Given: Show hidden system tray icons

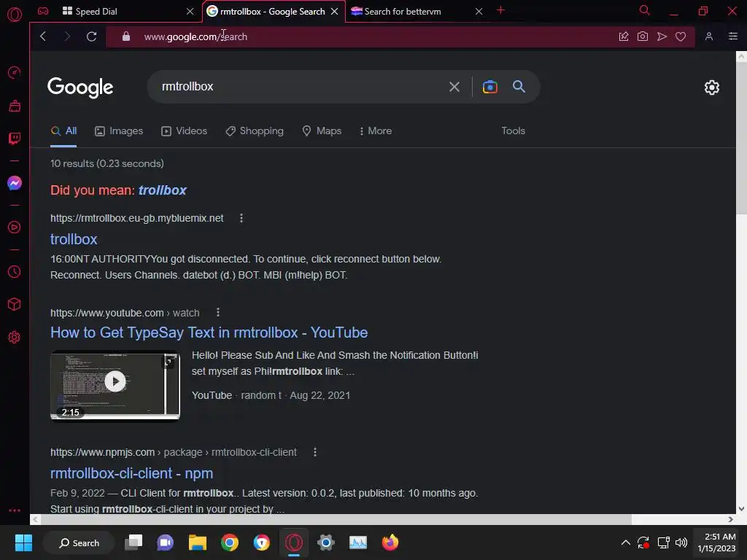Looking at the screenshot, I should 625,542.
